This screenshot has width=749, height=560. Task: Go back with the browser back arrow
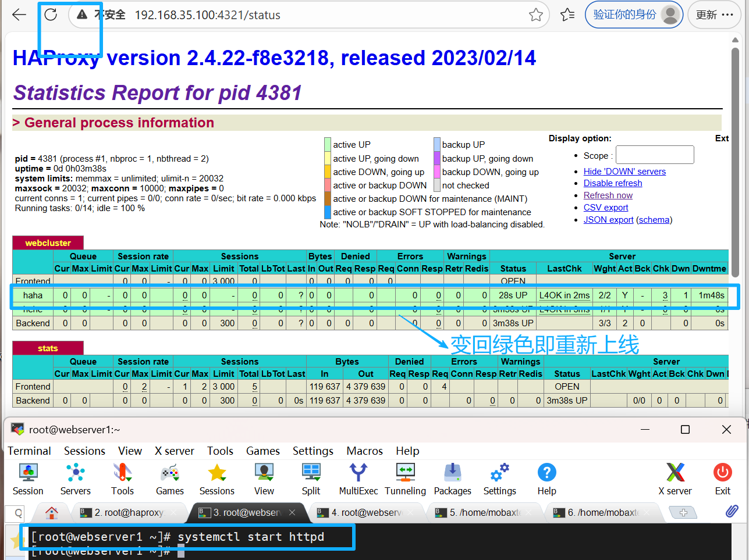(19, 15)
